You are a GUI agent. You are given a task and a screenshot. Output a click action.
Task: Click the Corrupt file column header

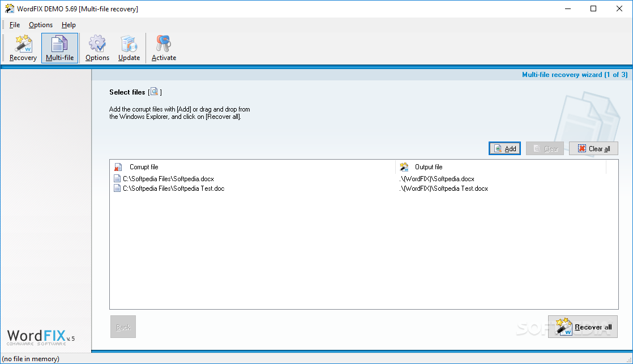coord(253,167)
